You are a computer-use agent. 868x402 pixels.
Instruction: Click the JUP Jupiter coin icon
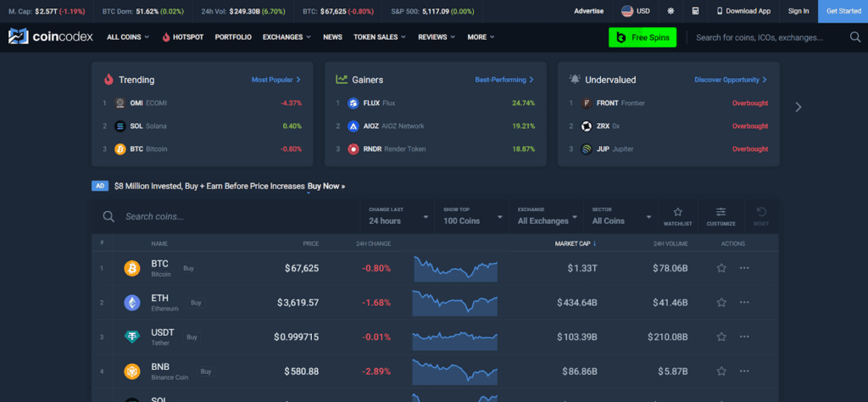pos(587,149)
